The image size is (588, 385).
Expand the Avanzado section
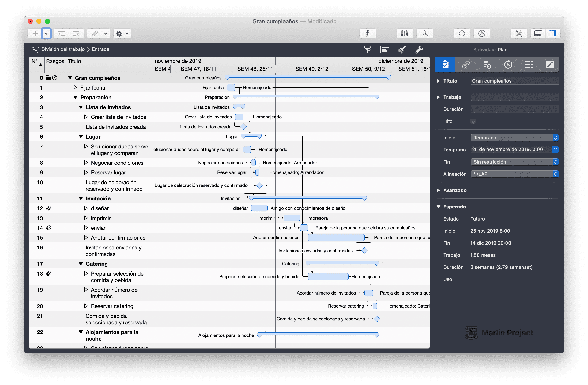coord(438,190)
